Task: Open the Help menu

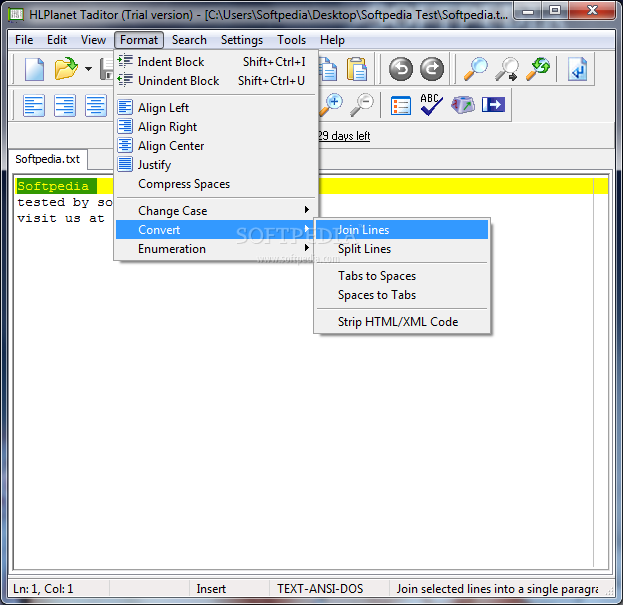Action: 332,40
